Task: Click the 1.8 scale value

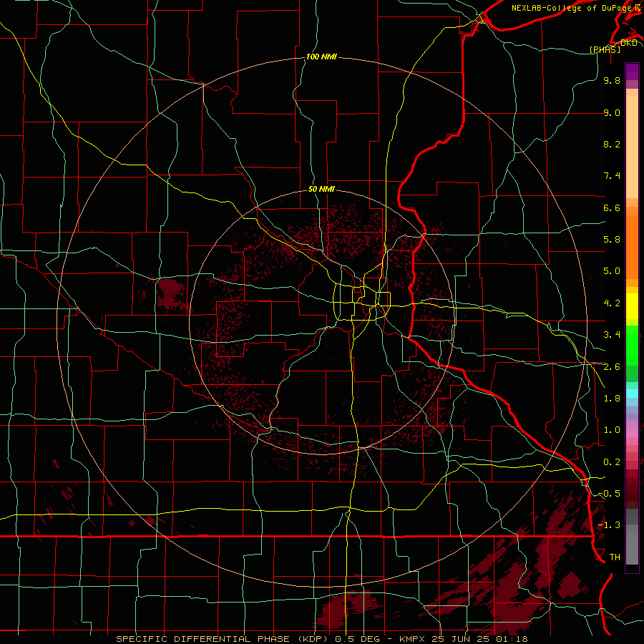Action: pyautogui.click(x=612, y=399)
